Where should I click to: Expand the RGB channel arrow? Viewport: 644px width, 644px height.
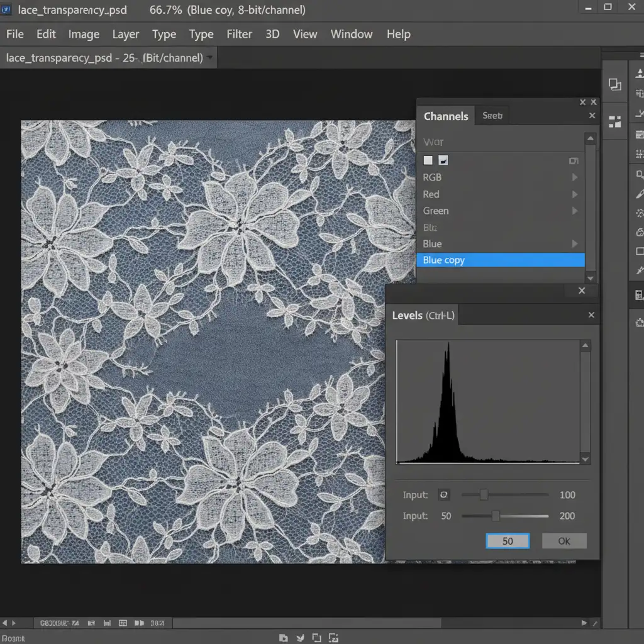click(574, 178)
